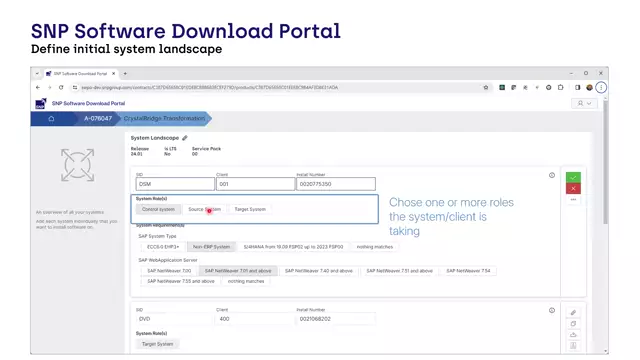
Task: Select SAP NetWeaver 7.51 and above
Action: [x=400, y=271]
